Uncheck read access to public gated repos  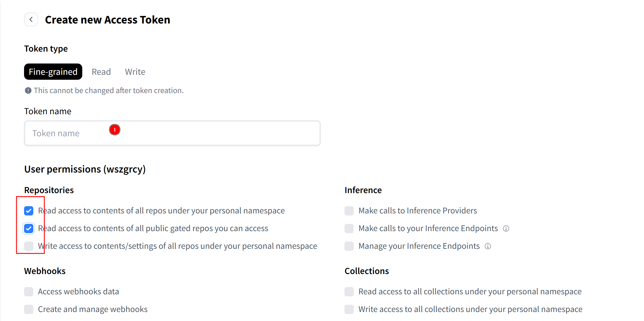coord(29,228)
